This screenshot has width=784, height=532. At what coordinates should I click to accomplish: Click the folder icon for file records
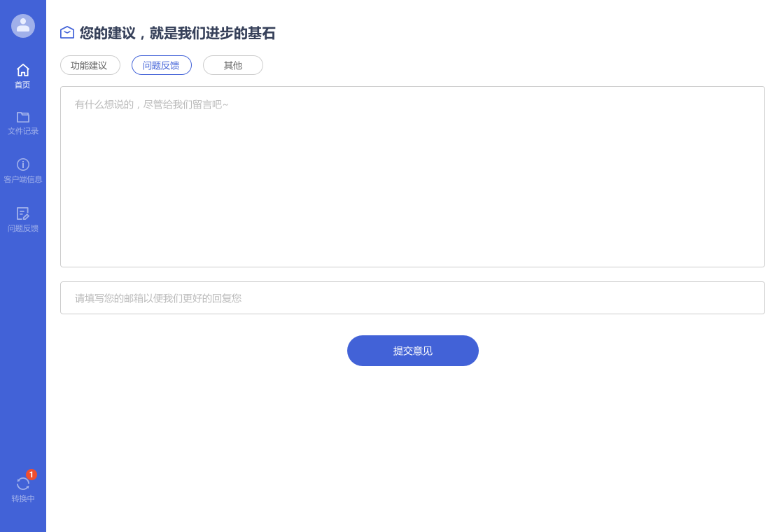pyautogui.click(x=23, y=117)
